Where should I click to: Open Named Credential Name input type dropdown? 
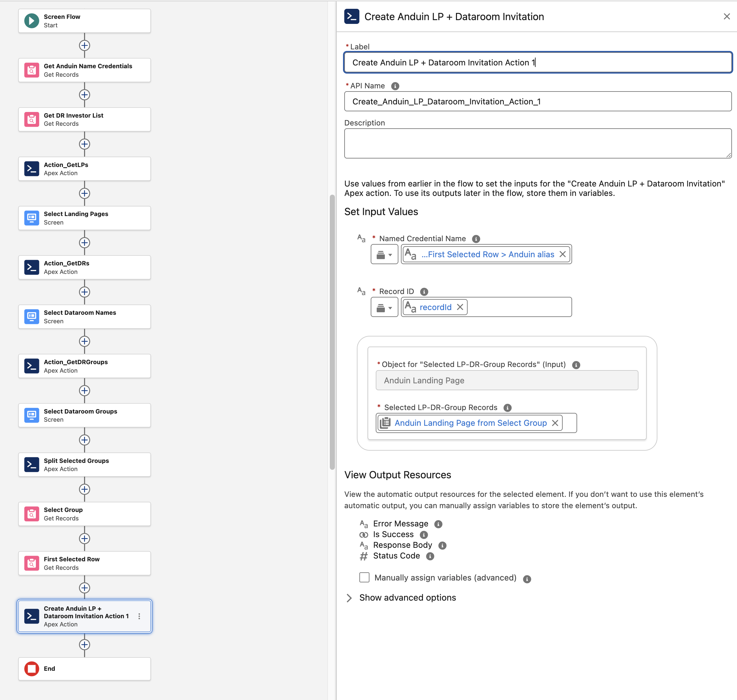click(x=384, y=254)
